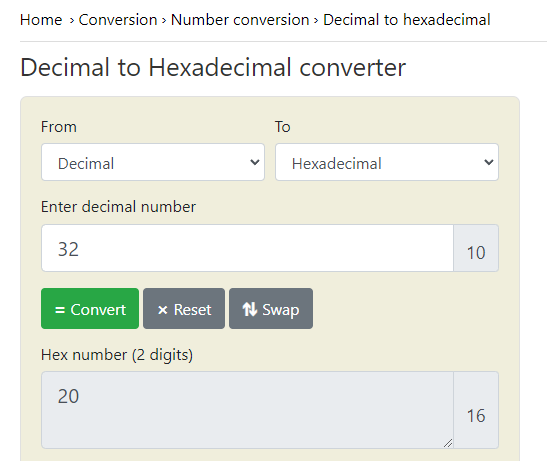Click the Swap button
The image size is (547, 461).
coord(271,308)
